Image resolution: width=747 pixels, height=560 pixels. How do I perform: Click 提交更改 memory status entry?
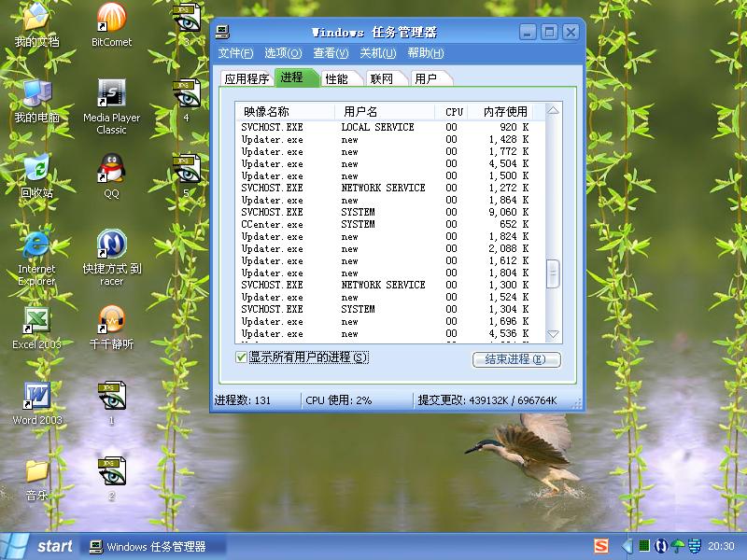(x=487, y=400)
